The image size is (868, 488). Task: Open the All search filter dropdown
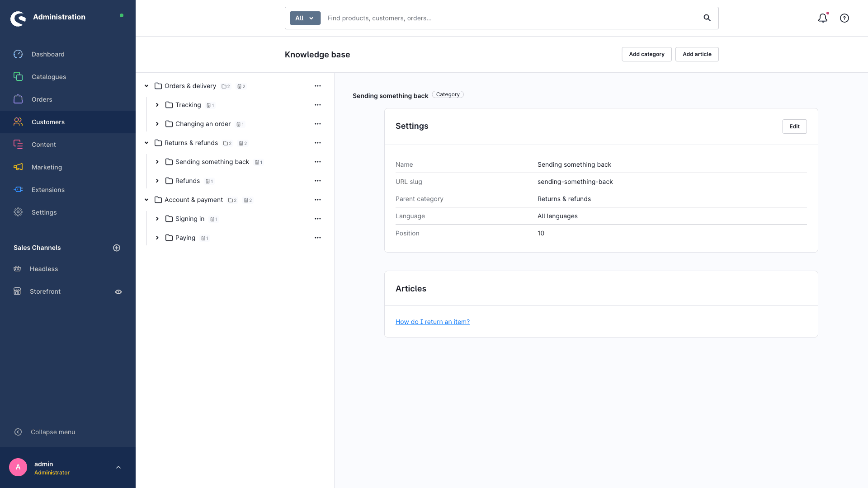click(305, 18)
